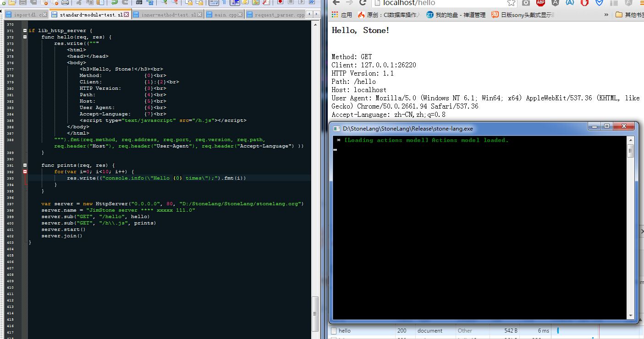Click the Hello, Stone! heading in browser
This screenshot has height=339, width=644.
click(361, 31)
